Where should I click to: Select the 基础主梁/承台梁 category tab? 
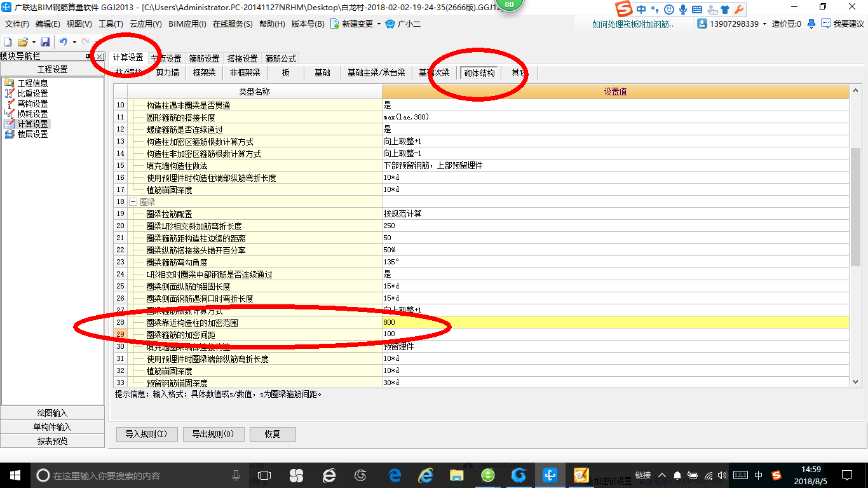376,73
